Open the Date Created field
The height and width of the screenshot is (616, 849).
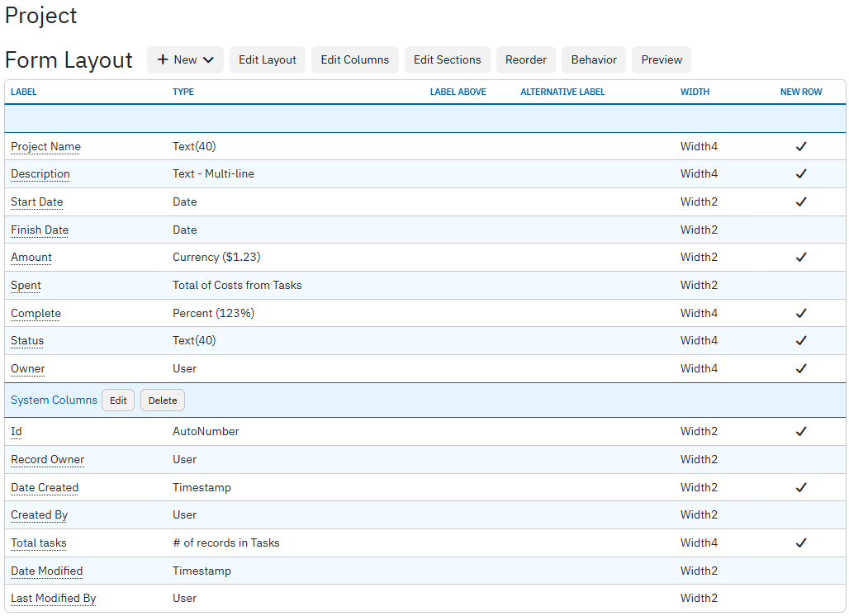point(45,488)
